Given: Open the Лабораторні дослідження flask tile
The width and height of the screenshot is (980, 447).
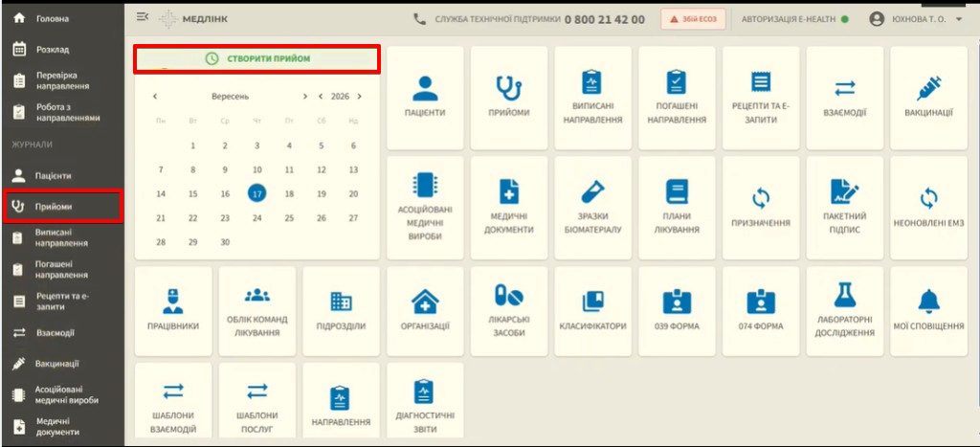Looking at the screenshot, I should click(844, 311).
